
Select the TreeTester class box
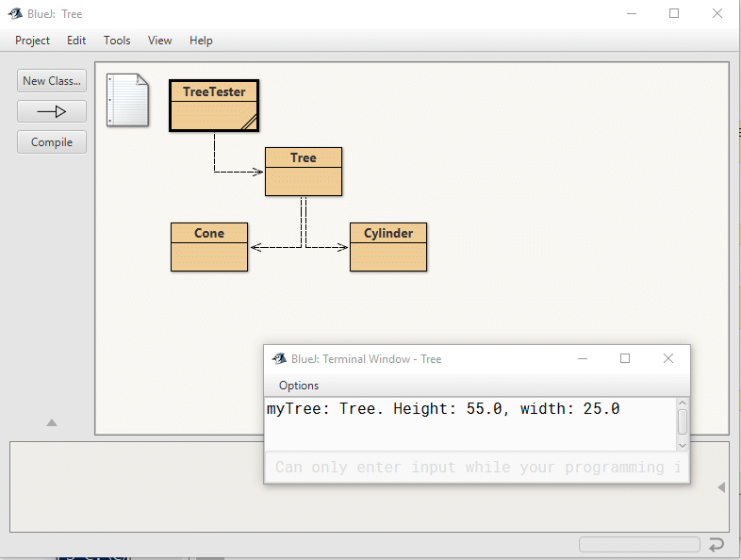214,106
